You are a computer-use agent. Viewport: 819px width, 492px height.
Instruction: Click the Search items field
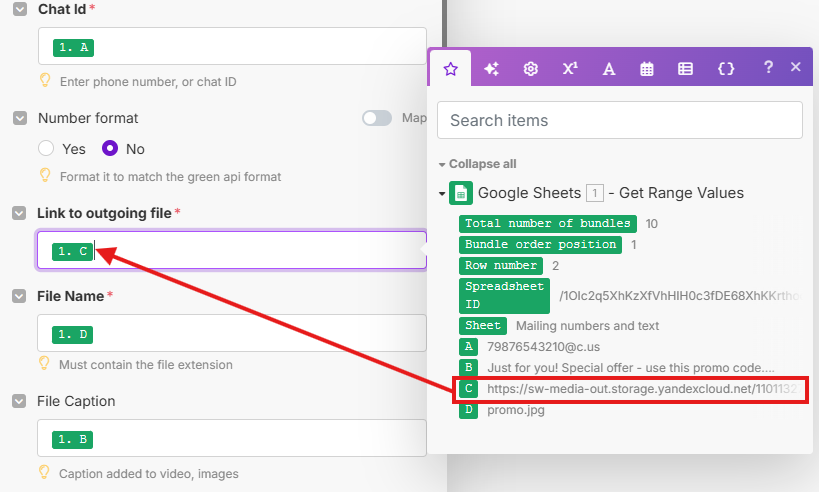(x=620, y=120)
